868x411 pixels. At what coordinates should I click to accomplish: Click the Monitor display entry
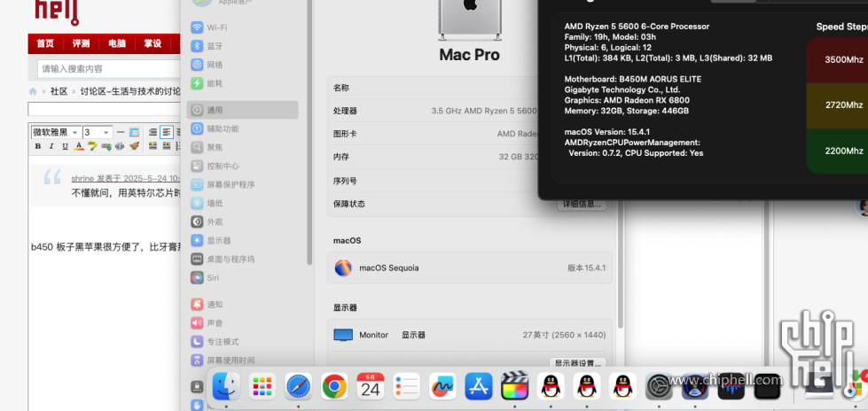469,335
